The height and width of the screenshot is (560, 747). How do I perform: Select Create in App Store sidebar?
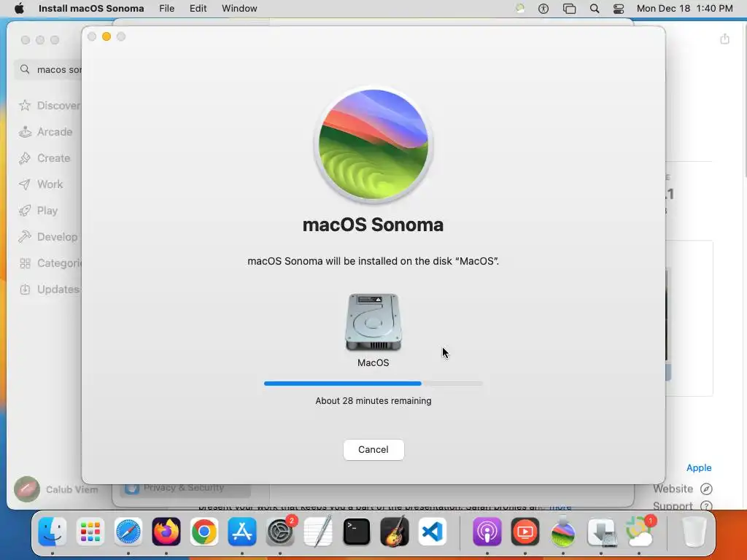(x=44, y=158)
